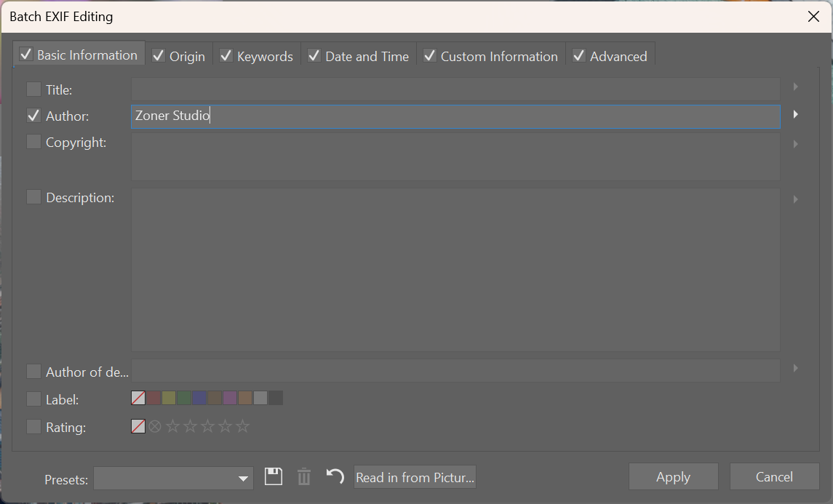Delete the selected preset with trash icon

tap(304, 476)
